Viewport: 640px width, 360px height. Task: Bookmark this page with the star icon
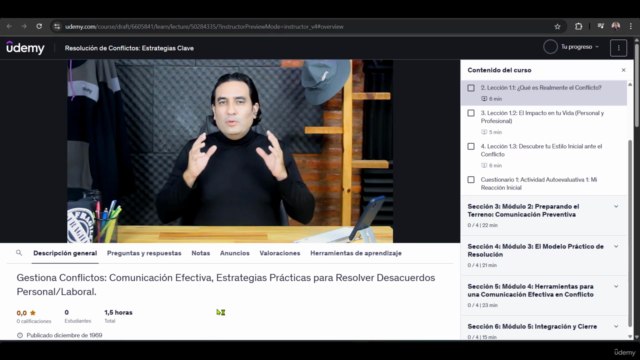[558, 27]
